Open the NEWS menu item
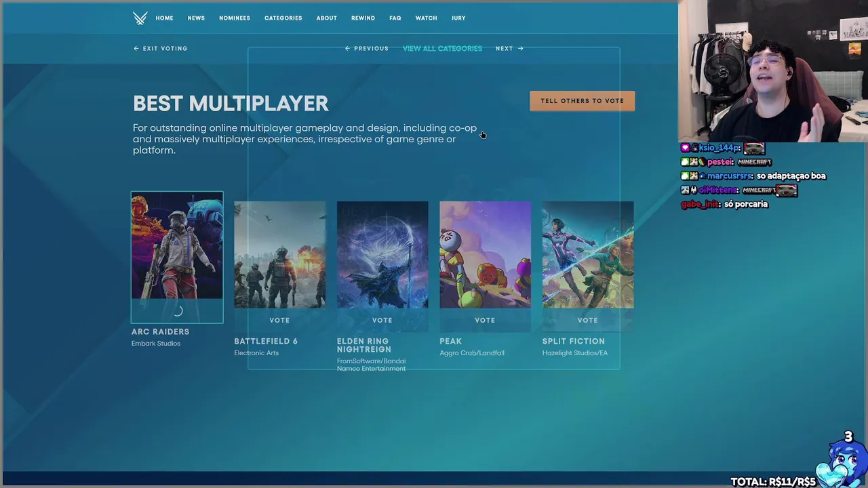Screen dimensions: 868x488 (196, 18)
